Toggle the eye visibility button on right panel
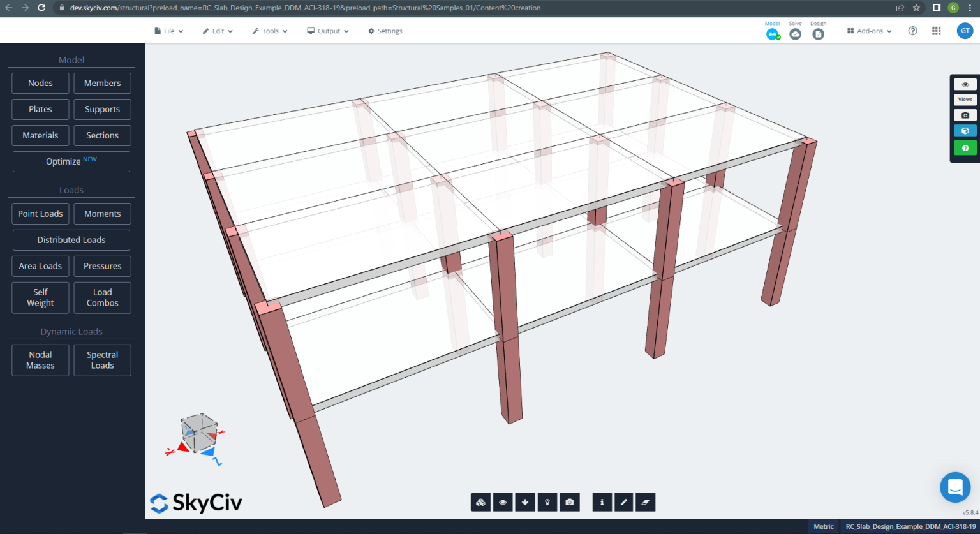 [965, 84]
